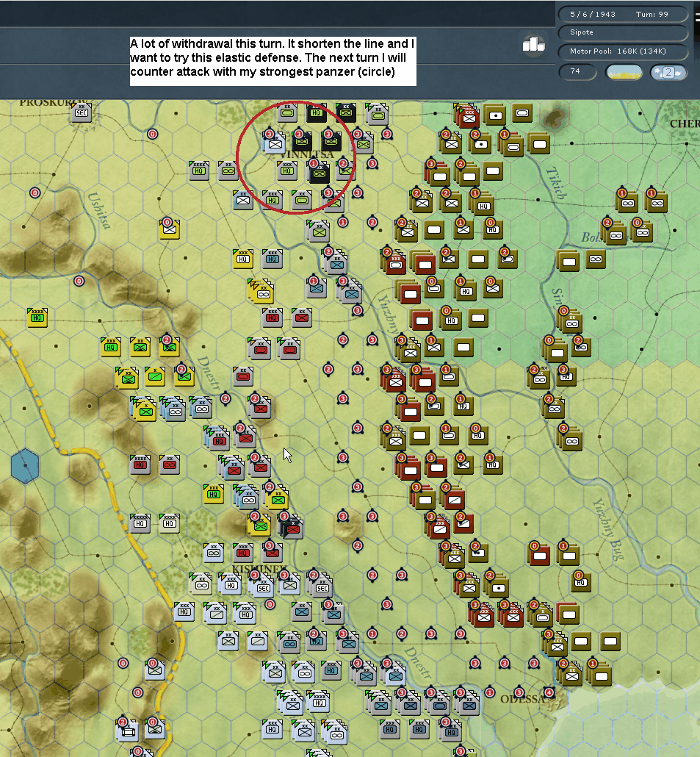Select the gray XXXX HQ counter west of Vinnitsa
Screen dimensions: 700x757
(x=199, y=171)
